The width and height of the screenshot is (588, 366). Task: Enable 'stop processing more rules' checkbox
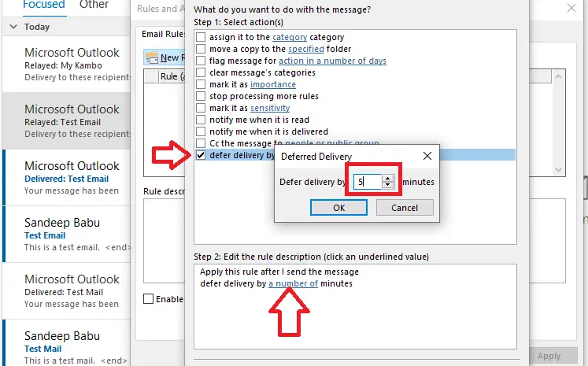pyautogui.click(x=201, y=96)
